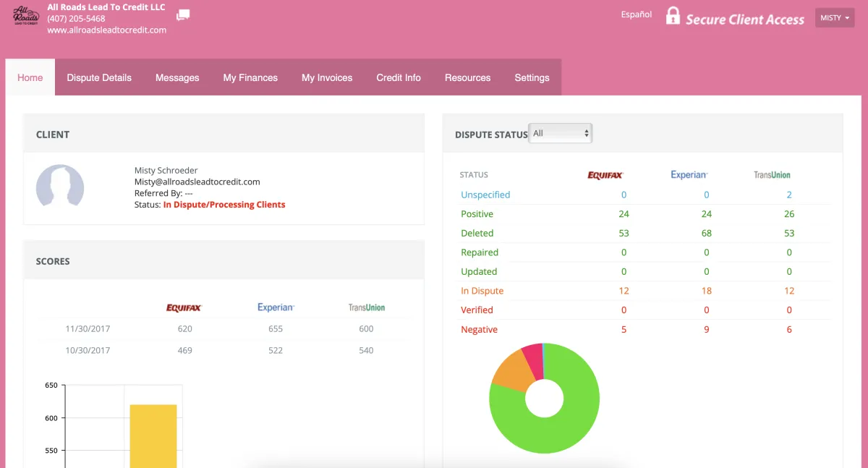Click the All Roads Lead To Credit LLC title
This screenshot has height=468, width=868.
click(x=106, y=7)
